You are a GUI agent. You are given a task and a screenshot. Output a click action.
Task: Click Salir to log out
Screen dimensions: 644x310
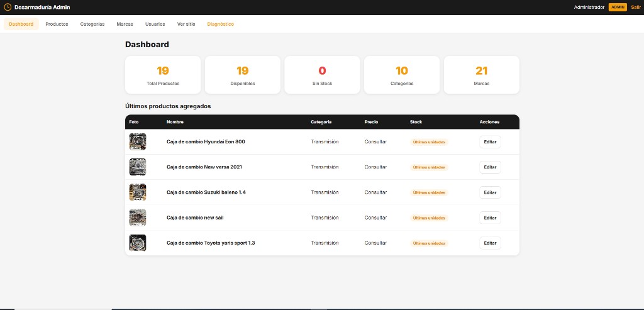click(635, 7)
